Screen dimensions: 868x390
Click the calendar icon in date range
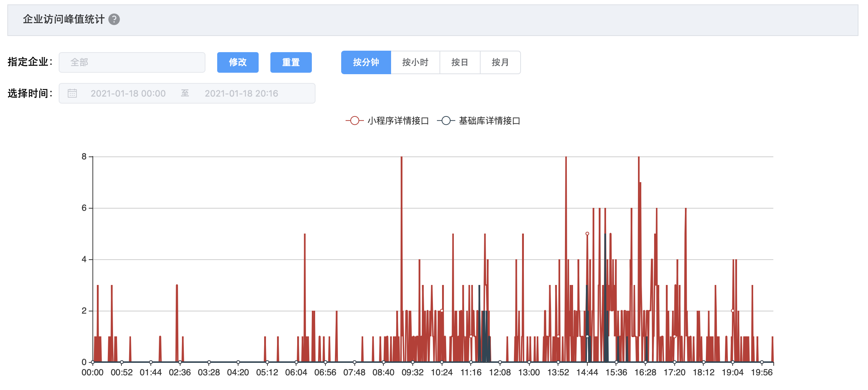tap(72, 93)
